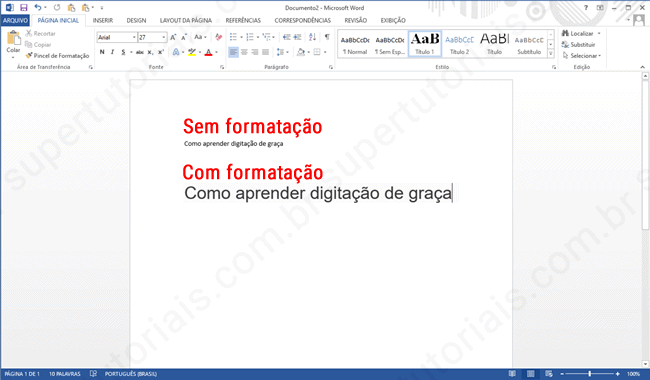Click the Redo icon in the quick access toolbar
Viewport: 650px width, 380px height.
point(57,7)
